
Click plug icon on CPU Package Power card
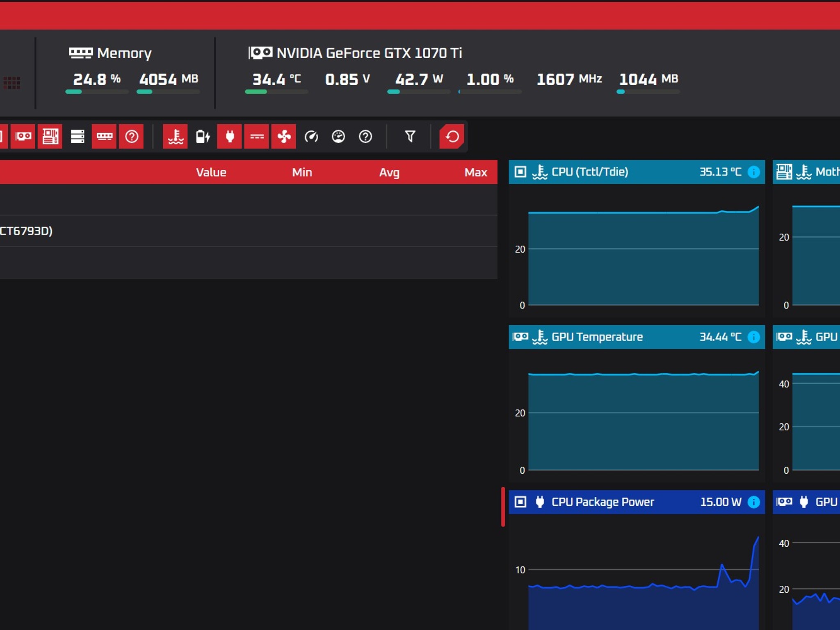pos(540,502)
